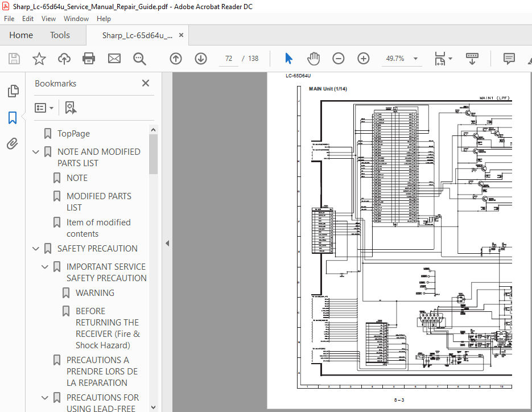
Task: Zoom out with minus button
Action: click(339, 59)
